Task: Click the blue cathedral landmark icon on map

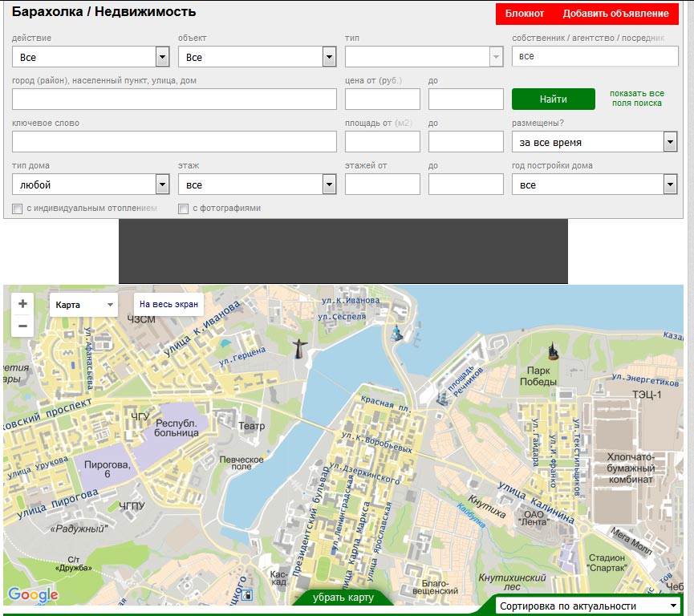Action: [396, 333]
